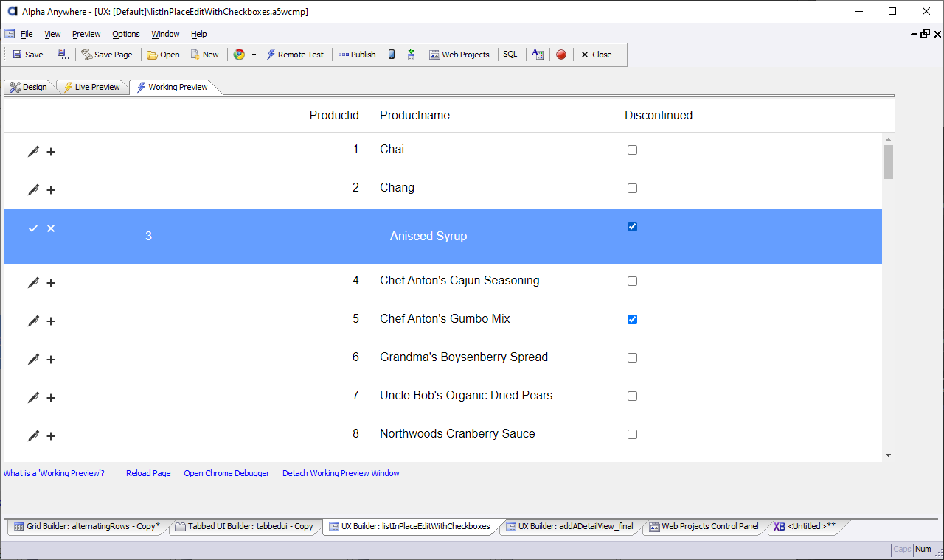Viewport: 944px width, 560px height.
Task: Click plus icon for Chef Anton's Gumbo Mix
Action: (51, 321)
